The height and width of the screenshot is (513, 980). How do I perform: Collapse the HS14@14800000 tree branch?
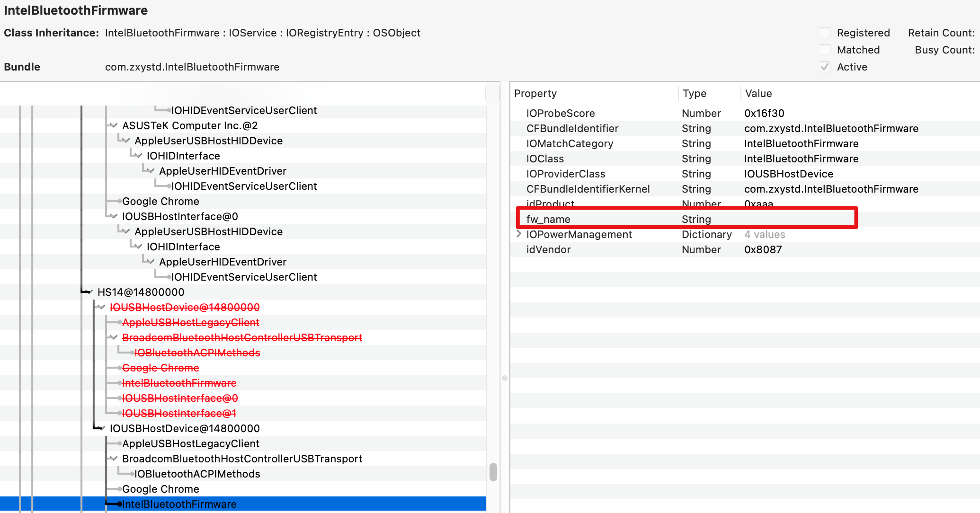90,292
